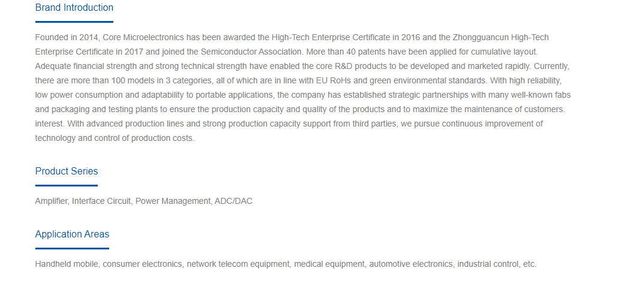Click the blue underline below Brand Introduction
Screen dimensions: 644x292
[74, 22]
